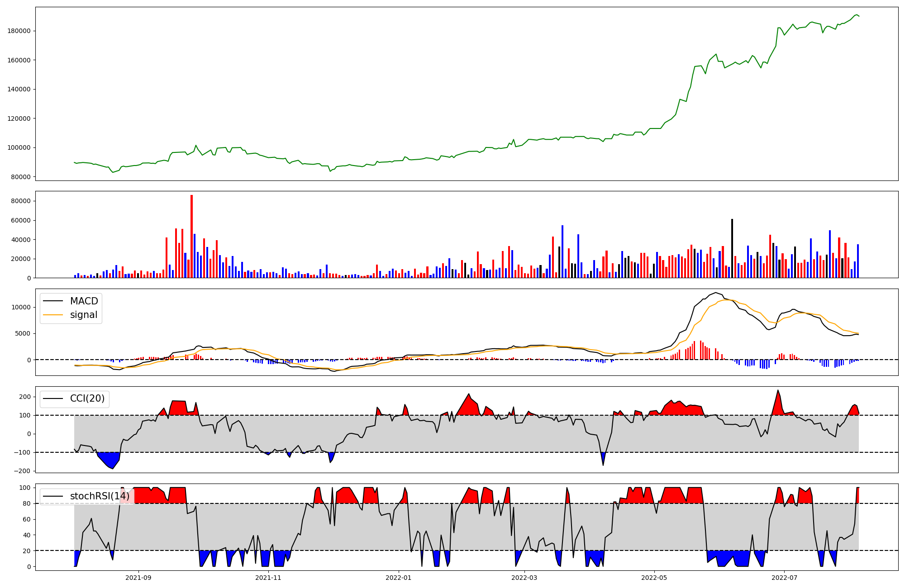Click the tallest black volume bar
Screen dimensions: 905x588
tap(732, 248)
